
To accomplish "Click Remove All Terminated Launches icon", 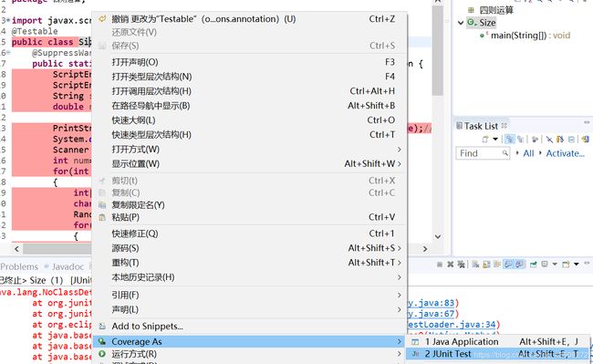I will [461, 265].
